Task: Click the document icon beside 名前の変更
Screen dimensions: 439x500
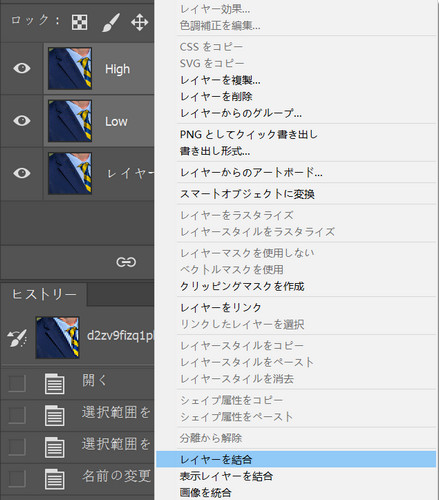Action: 55,479
